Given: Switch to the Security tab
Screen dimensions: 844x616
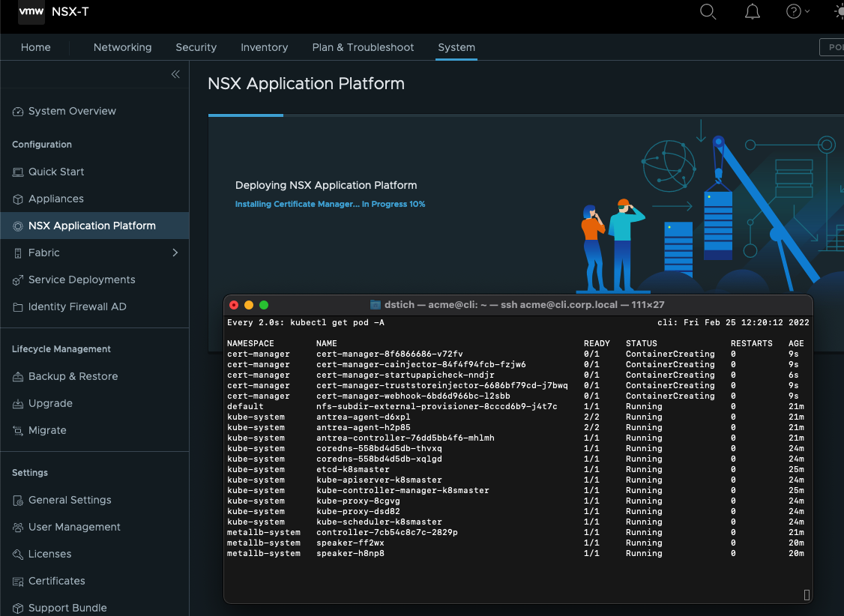Looking at the screenshot, I should [x=196, y=47].
